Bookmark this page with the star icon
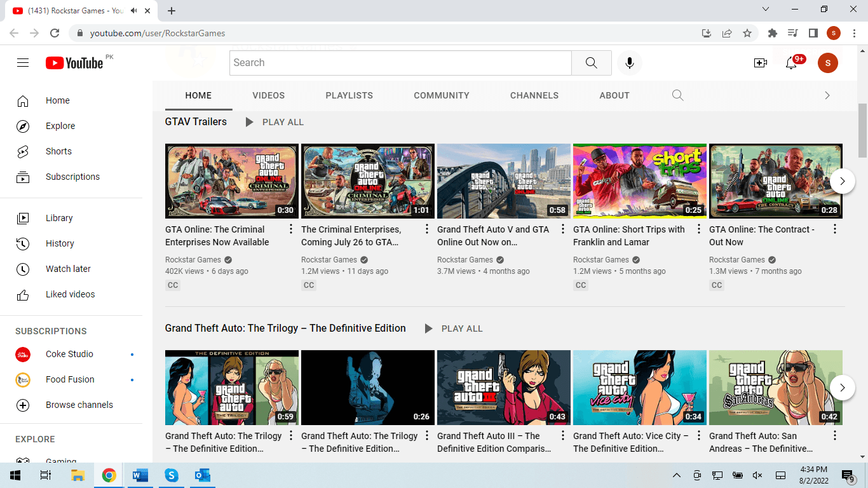This screenshot has width=868, height=488. tap(747, 33)
